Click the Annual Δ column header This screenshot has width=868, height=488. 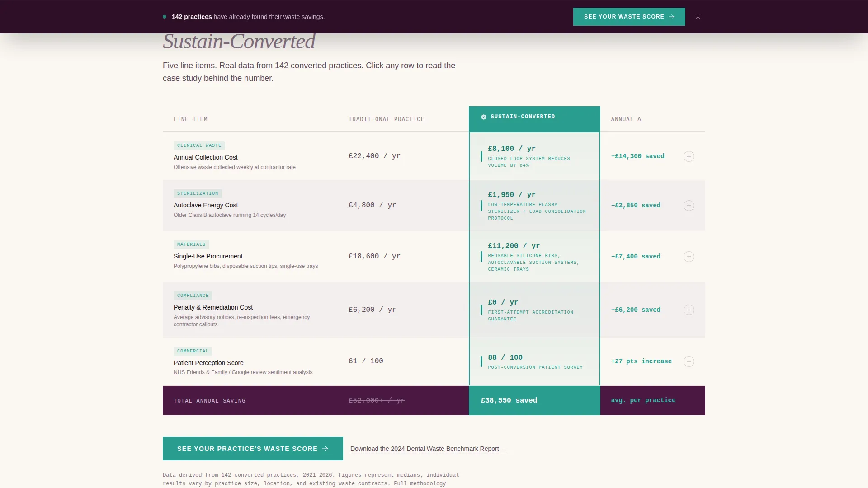[626, 119]
